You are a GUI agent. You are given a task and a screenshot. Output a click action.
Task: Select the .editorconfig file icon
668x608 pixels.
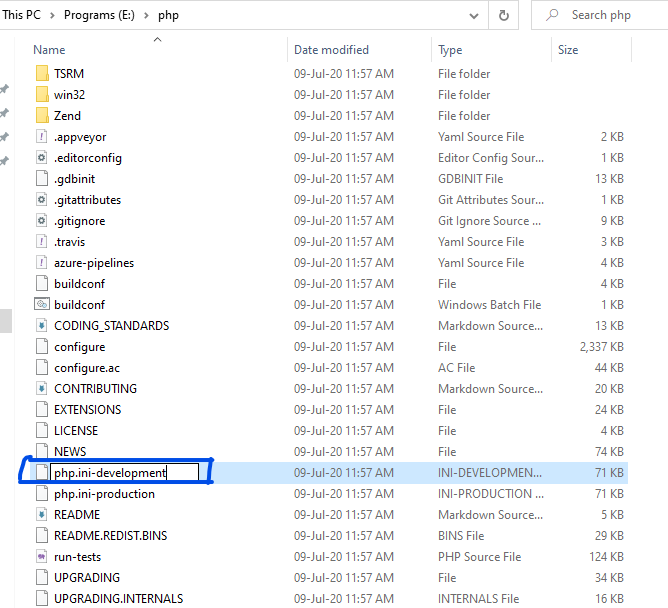point(42,158)
